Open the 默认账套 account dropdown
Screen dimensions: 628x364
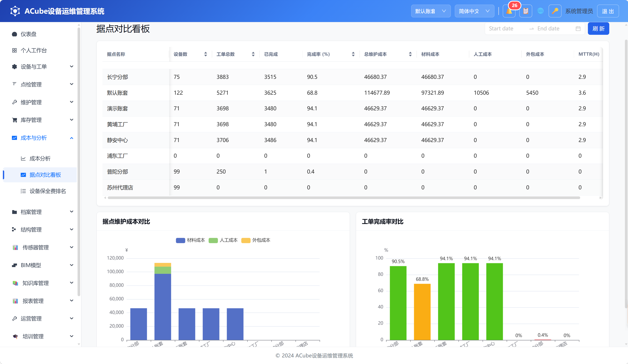[431, 11]
